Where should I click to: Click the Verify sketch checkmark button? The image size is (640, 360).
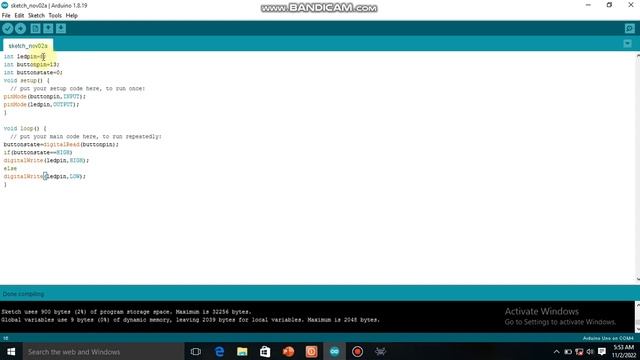click(8, 28)
